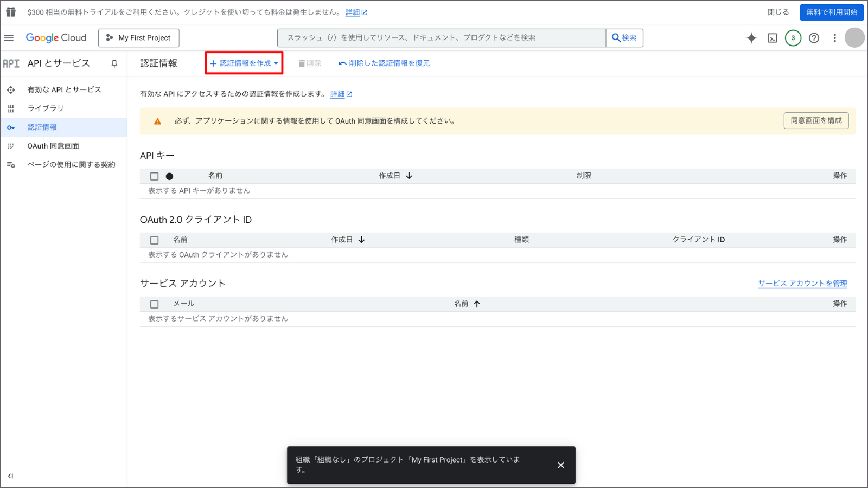Dismiss the project notification toast
Image resolution: width=868 pixels, height=488 pixels.
561,465
